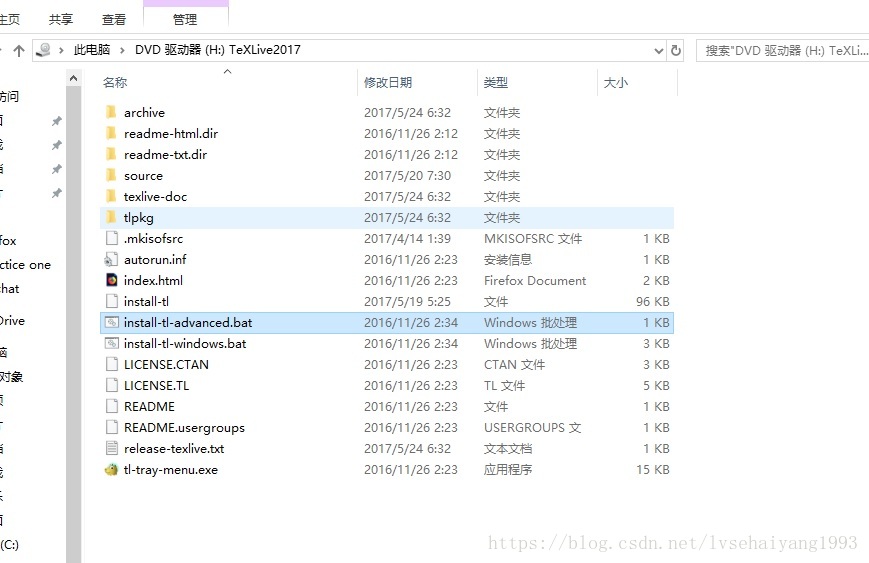Click the index.html Firefox document icon
The width and height of the screenshot is (869, 563).
click(111, 280)
